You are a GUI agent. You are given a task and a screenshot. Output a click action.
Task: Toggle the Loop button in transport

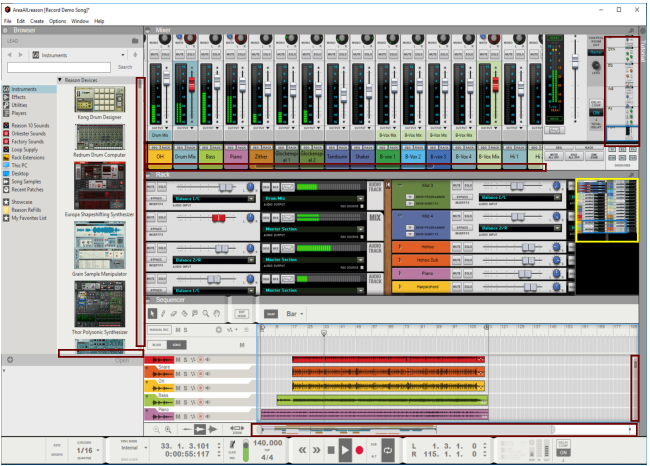pos(387,450)
